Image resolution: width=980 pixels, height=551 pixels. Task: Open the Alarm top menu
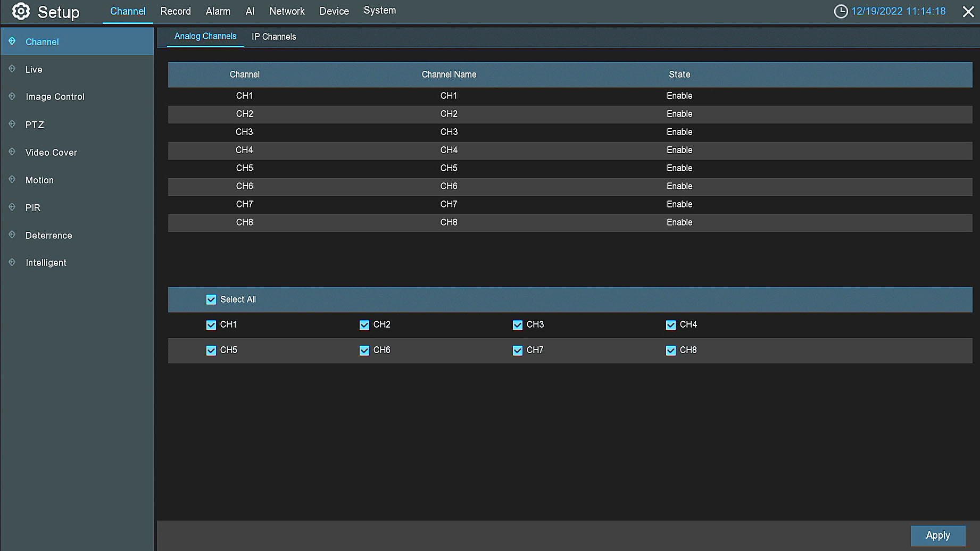point(218,11)
